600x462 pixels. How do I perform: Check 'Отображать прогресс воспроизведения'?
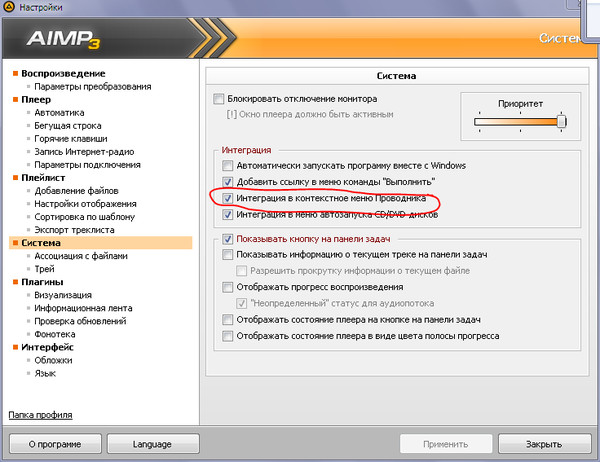coord(228,287)
